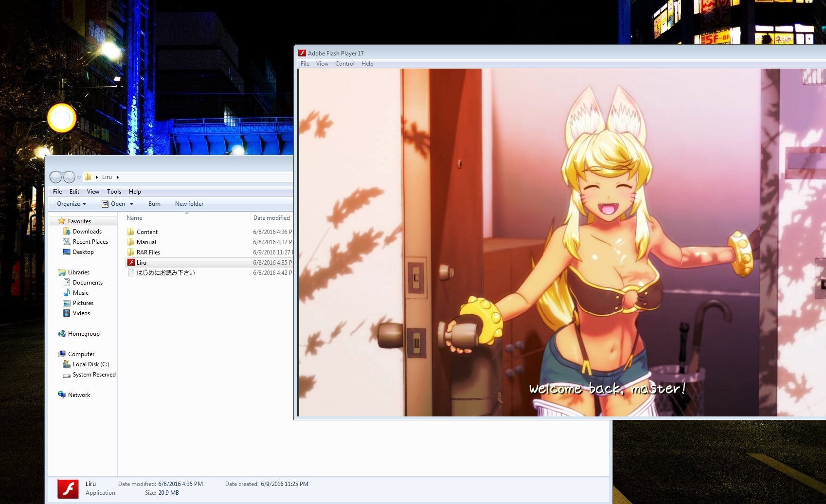Image resolution: width=826 pixels, height=504 pixels.
Task: Click Explorer's Back navigation button
Action: pyautogui.click(x=56, y=177)
